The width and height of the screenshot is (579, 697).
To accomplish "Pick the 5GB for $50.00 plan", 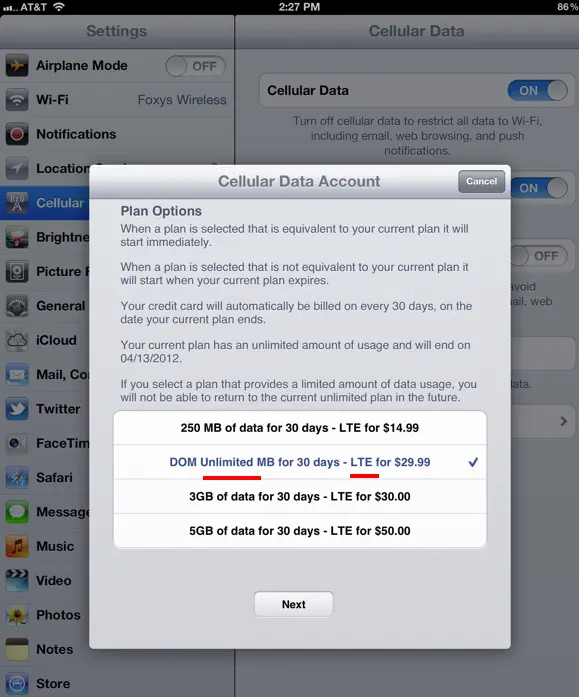I will 300,531.
